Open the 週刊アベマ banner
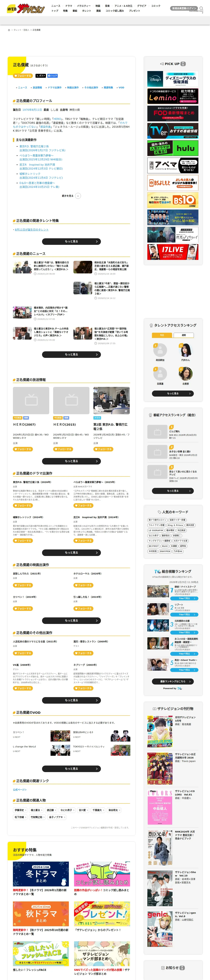The width and height of the screenshot is (210, 980). (x=173, y=165)
